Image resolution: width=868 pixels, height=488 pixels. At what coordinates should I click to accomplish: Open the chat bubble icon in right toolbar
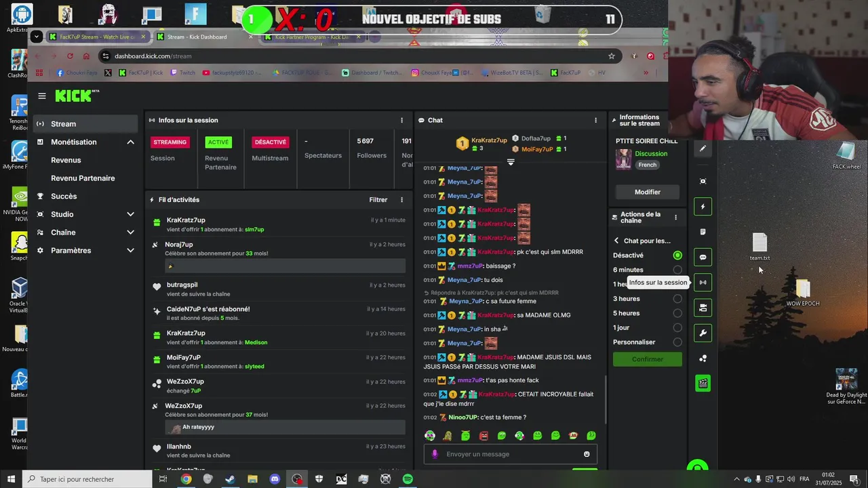coord(703,257)
